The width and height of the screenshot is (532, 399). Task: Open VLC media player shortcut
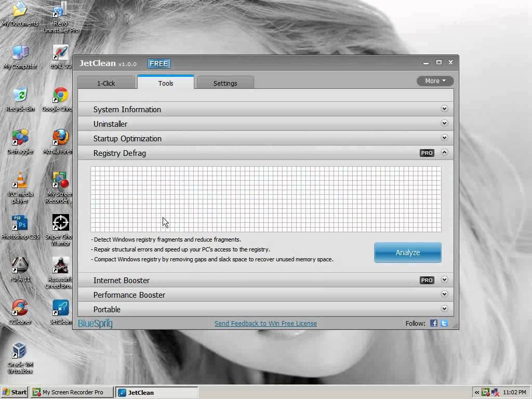click(20, 188)
